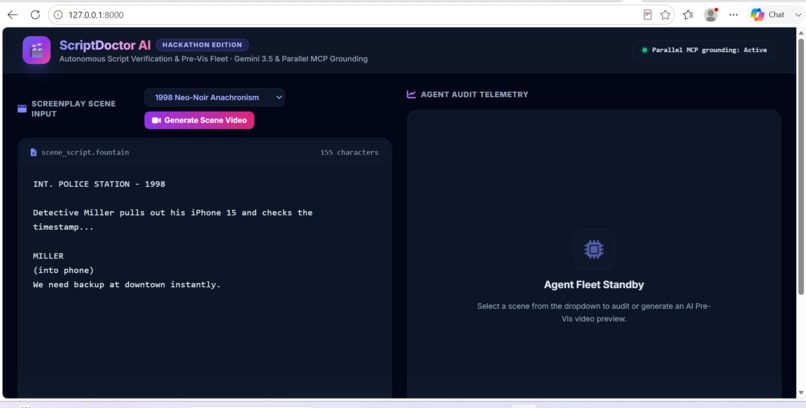The height and width of the screenshot is (408, 806).
Task: Click the page vertical scrollbar
Action: click(x=801, y=165)
